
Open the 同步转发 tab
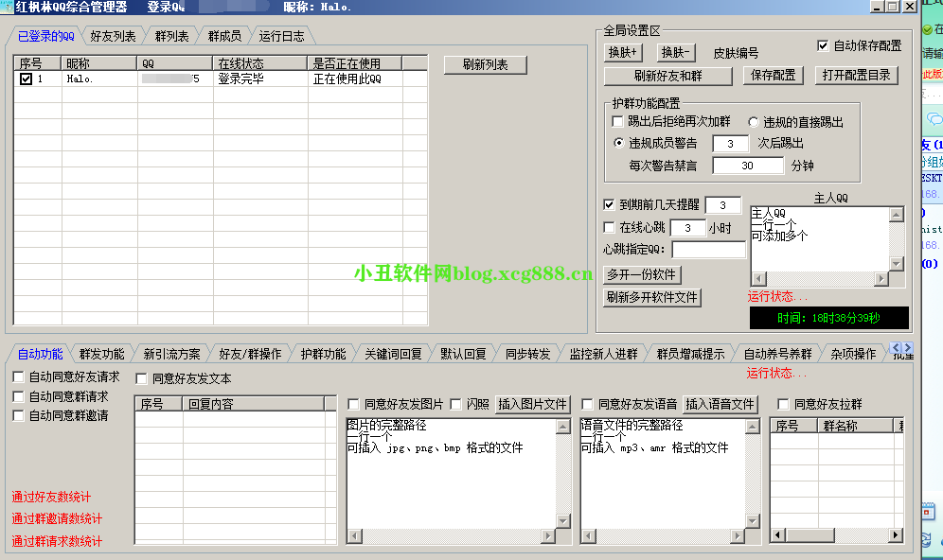point(527,354)
